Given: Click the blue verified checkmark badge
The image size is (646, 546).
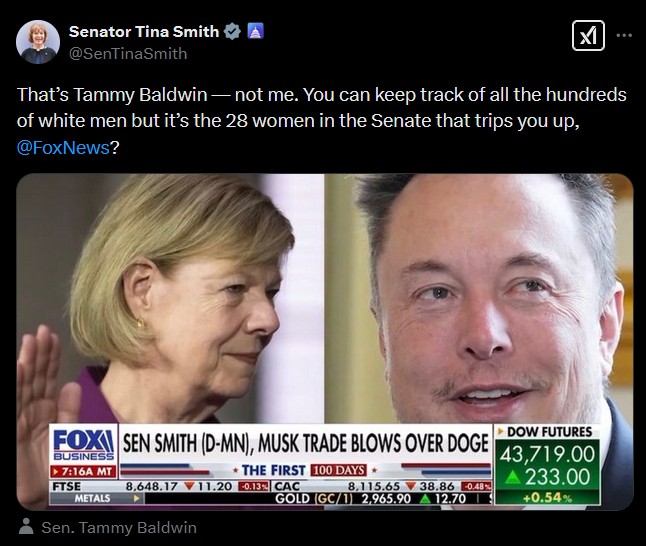Looking at the screenshot, I should pyautogui.click(x=232, y=32).
